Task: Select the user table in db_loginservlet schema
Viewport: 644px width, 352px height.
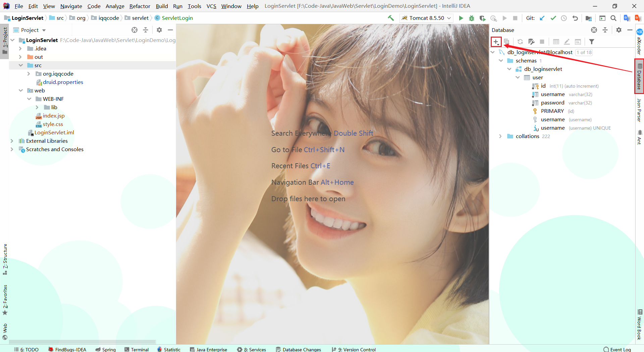Action: click(537, 77)
